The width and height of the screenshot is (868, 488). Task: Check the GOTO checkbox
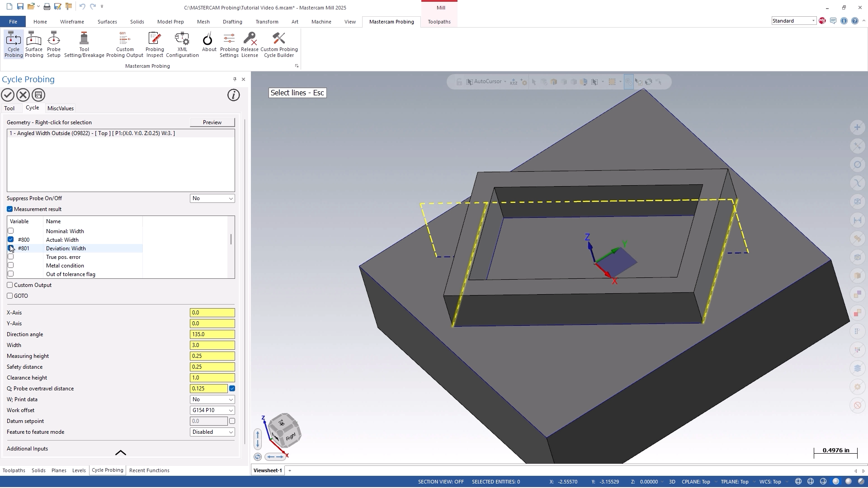coord(10,296)
